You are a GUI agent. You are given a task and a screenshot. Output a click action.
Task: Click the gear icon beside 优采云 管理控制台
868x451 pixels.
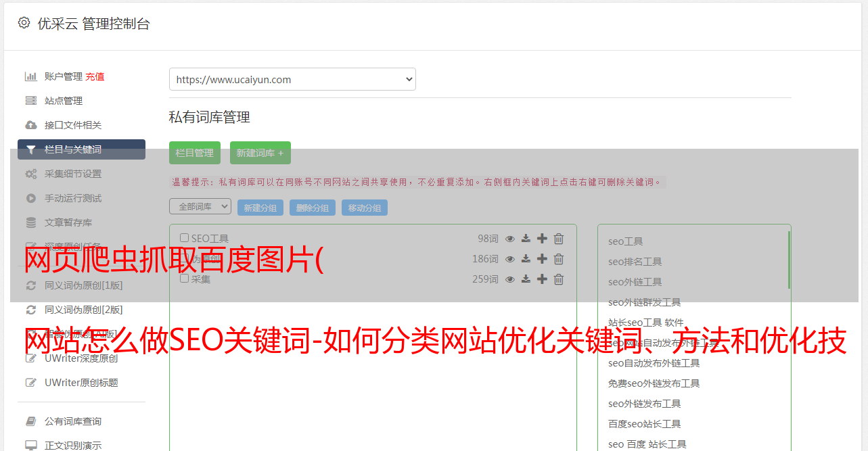(24, 23)
